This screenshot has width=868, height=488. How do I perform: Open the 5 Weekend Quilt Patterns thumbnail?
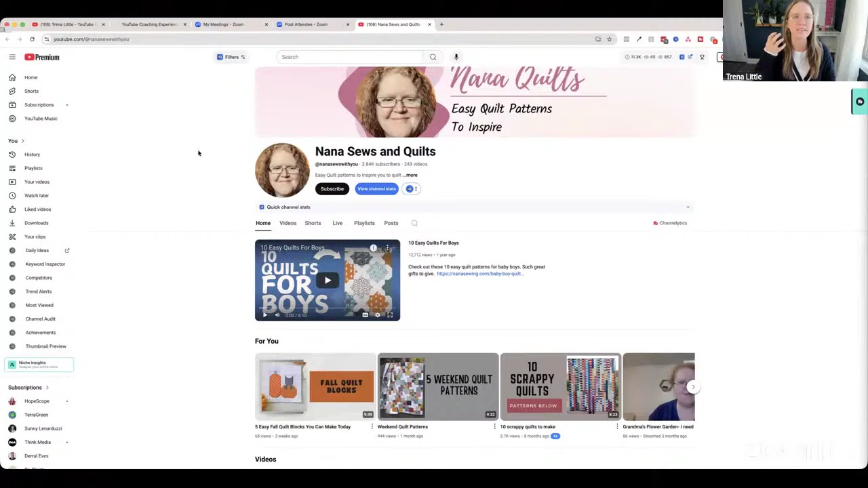point(438,386)
